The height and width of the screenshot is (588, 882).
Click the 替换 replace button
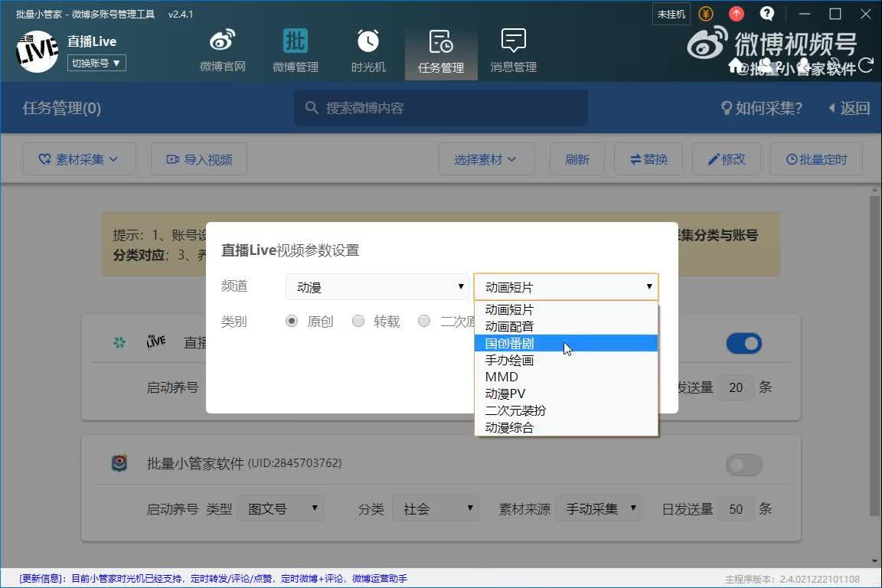click(x=648, y=159)
